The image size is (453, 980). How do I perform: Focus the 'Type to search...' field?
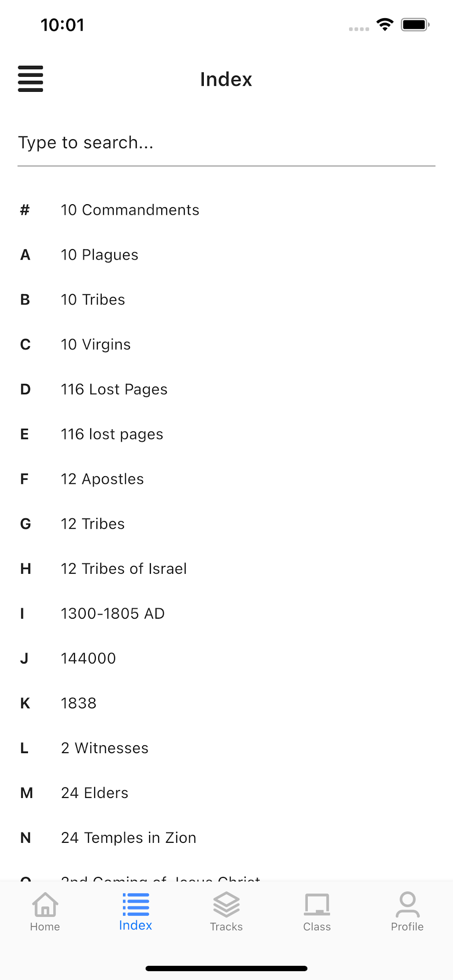(226, 143)
